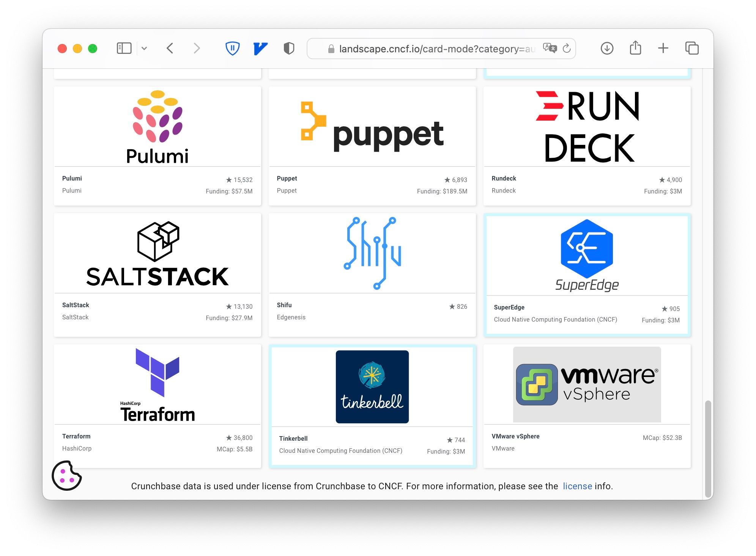The width and height of the screenshot is (756, 556).
Task: Click the MCap: $5.5B text
Action: 235,449
